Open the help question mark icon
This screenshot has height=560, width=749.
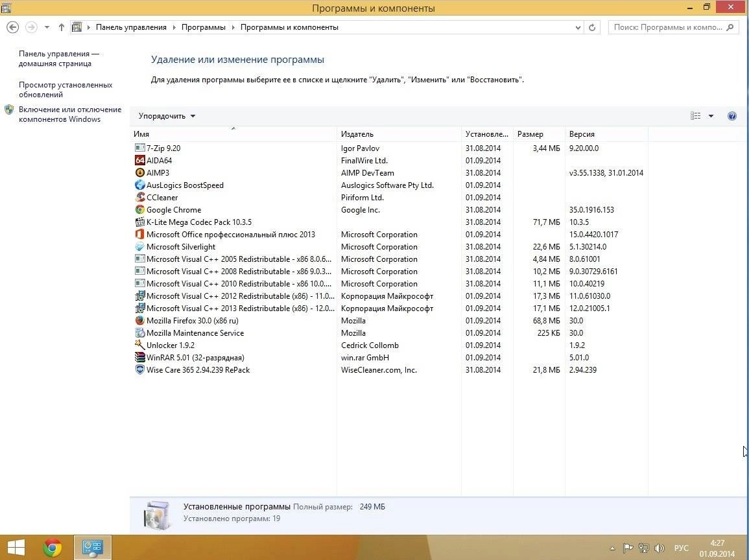click(731, 116)
